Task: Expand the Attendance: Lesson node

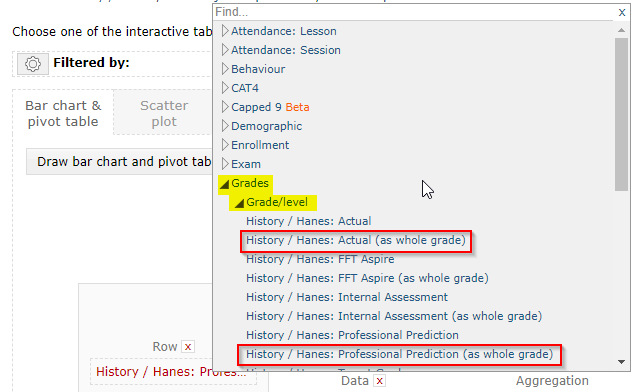Action: click(225, 31)
